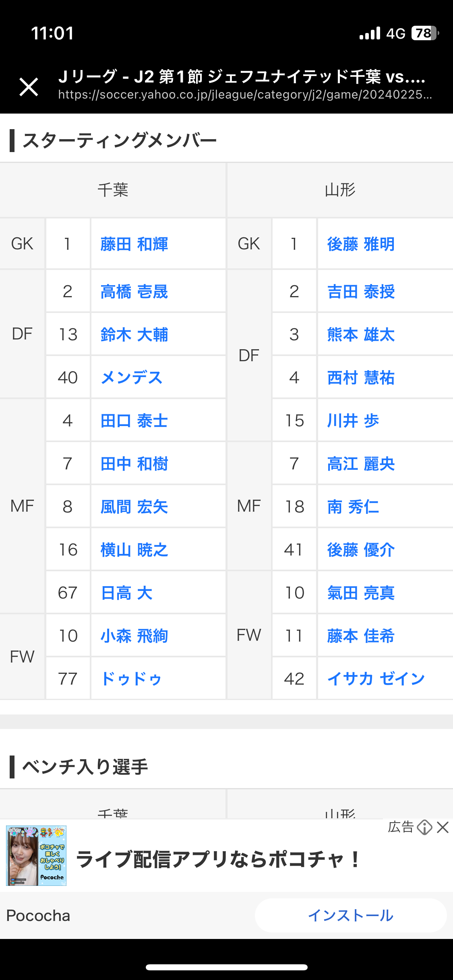This screenshot has height=980, width=453.
Task: Close the in-app browser with the X icon
Action: (x=29, y=87)
